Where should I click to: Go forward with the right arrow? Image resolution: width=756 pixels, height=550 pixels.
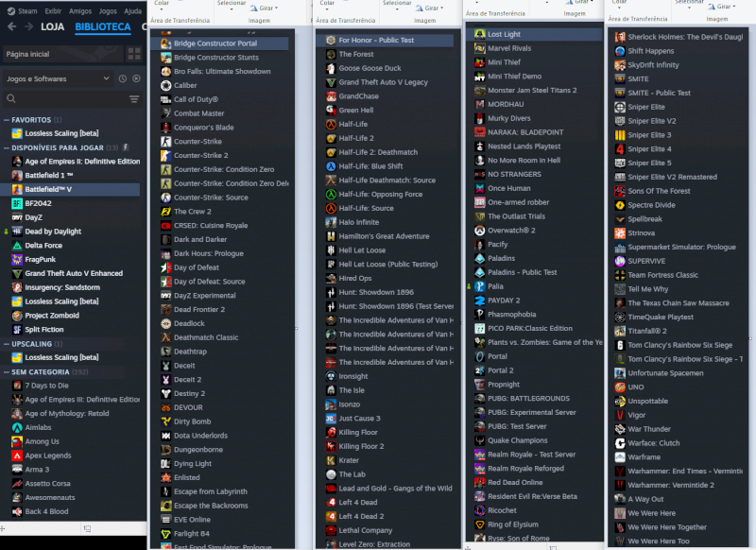(29, 26)
